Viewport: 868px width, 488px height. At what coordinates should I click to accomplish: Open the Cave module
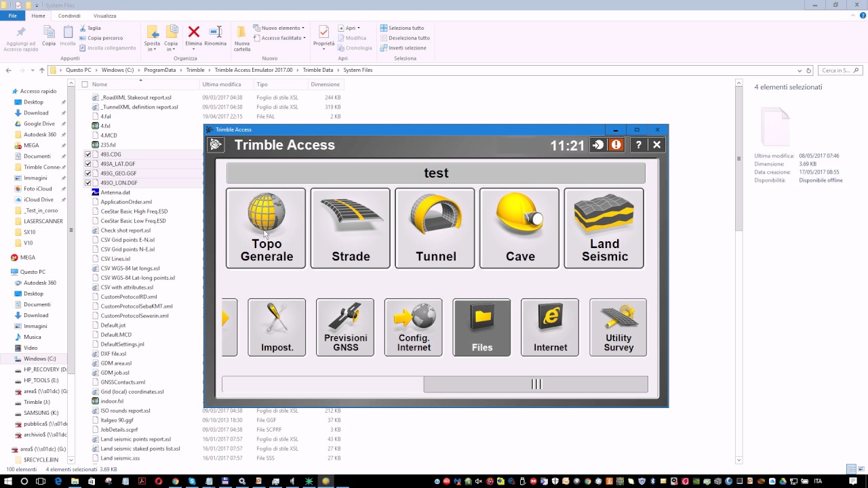coord(519,228)
